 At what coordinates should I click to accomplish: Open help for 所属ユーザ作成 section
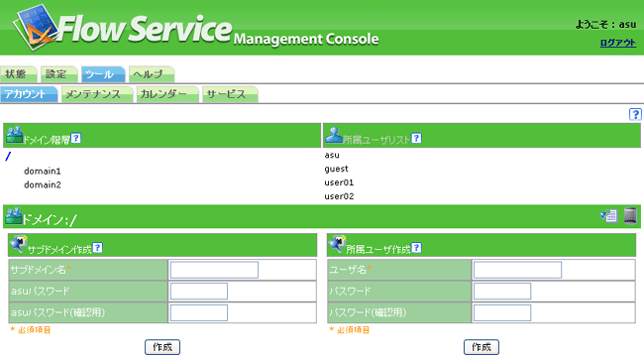pyautogui.click(x=416, y=248)
